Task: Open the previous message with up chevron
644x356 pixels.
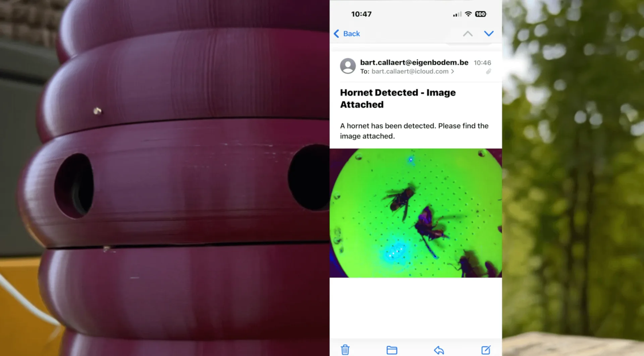Action: tap(468, 34)
